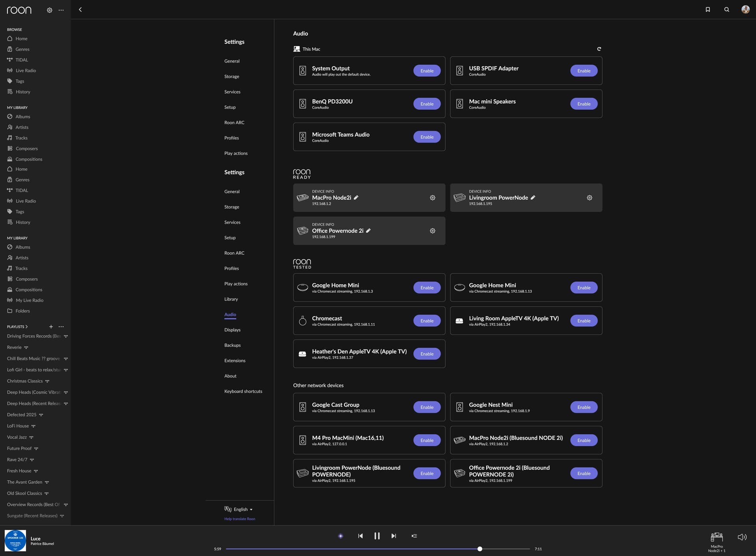Click the Help translate Roon link
The image size is (756, 556).
(240, 519)
